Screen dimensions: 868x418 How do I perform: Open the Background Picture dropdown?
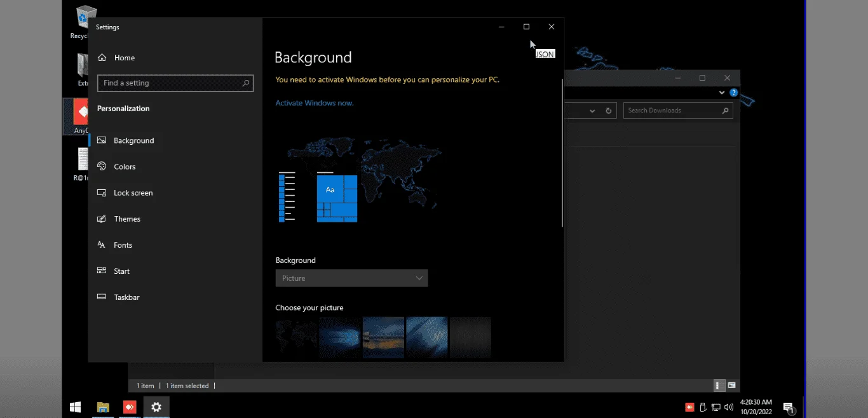pos(351,278)
